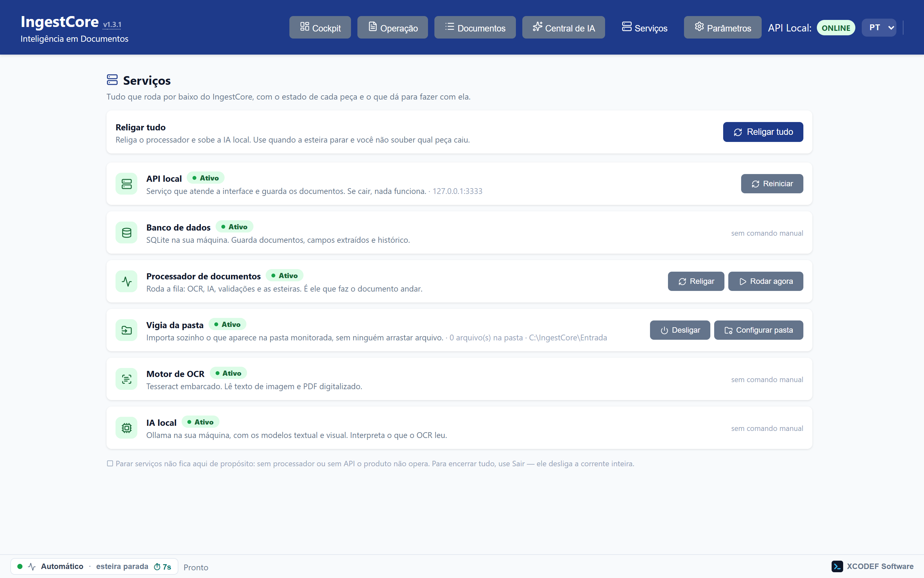Image resolution: width=924 pixels, height=578 pixels.
Task: Click the green dot in the status bar
Action: coord(20,566)
